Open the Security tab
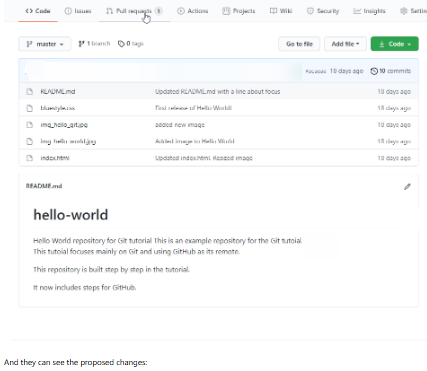Screen dimensions: 427x371 coord(323,11)
